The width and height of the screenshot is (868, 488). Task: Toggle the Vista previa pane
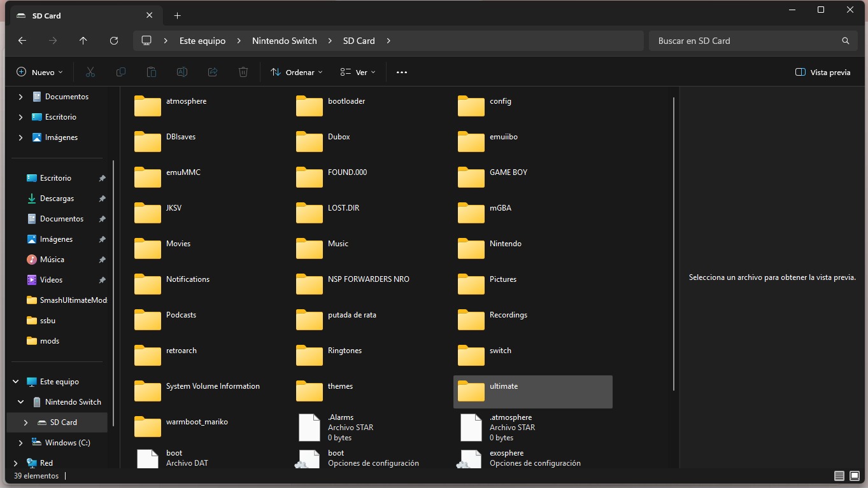[x=823, y=73]
